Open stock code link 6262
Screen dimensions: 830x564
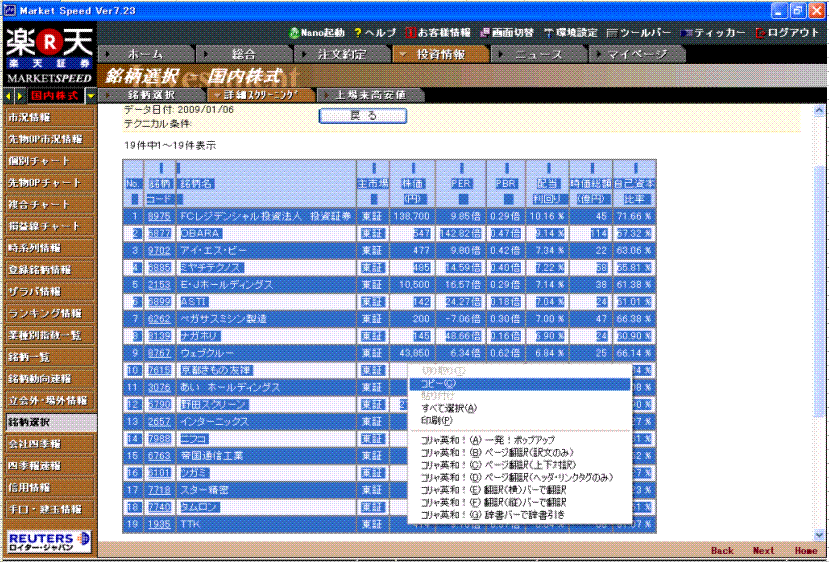pos(159,319)
